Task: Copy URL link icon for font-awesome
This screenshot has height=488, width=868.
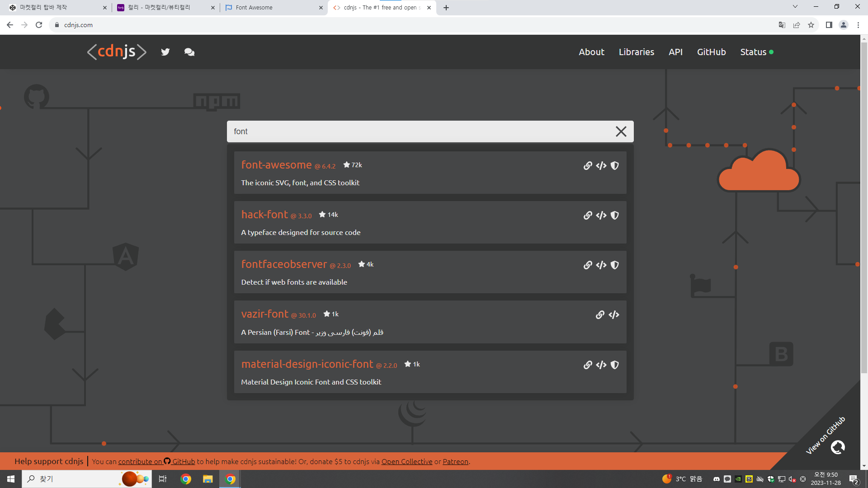Action: [587, 166]
